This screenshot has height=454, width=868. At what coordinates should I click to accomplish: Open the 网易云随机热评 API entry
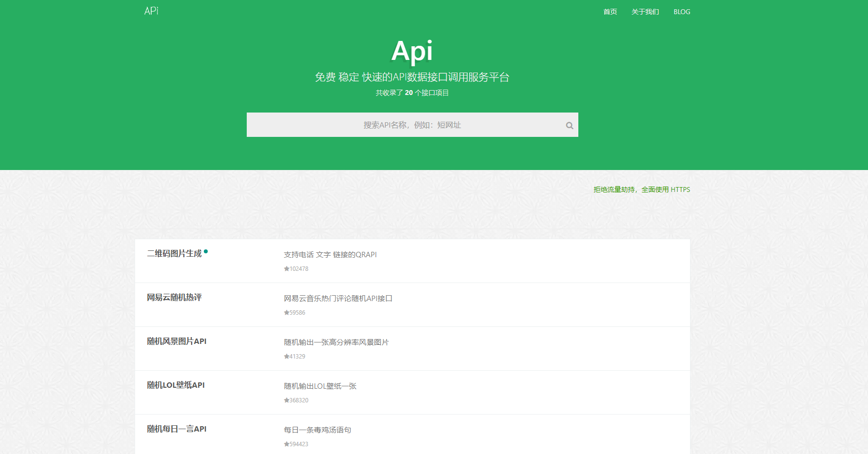pos(174,298)
